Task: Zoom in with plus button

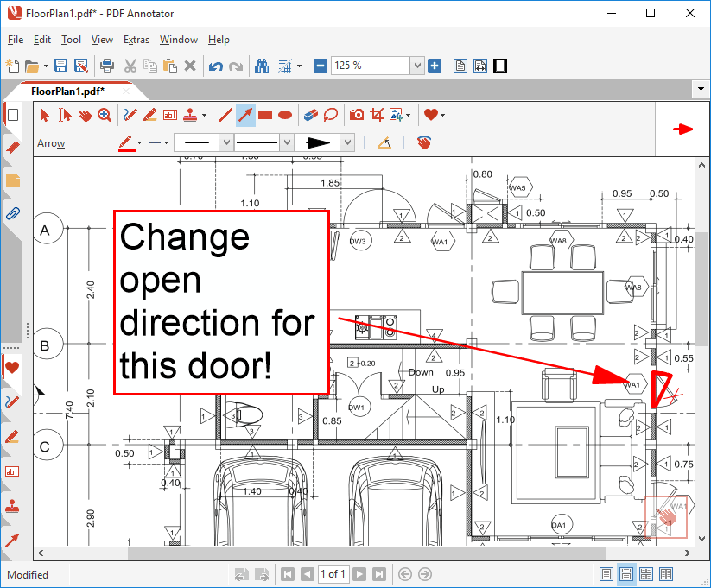Action: (435, 66)
